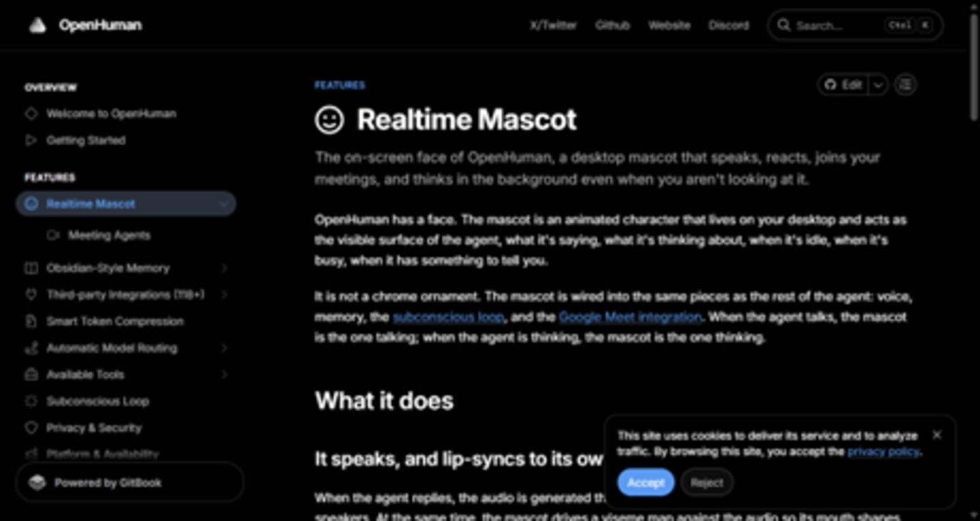This screenshot has width=980, height=521.
Task: Click the page's vertical scrollbar
Action: (974, 68)
